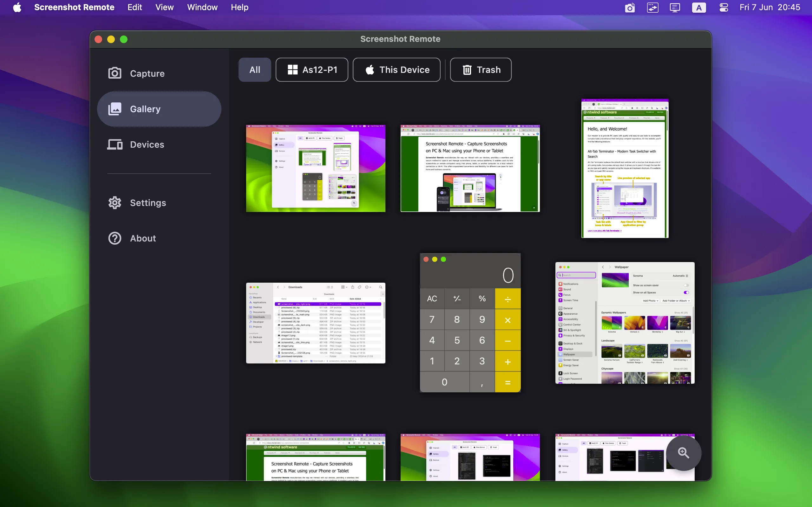Image resolution: width=812 pixels, height=507 pixels.
Task: Open the Capture section
Action: click(x=147, y=73)
